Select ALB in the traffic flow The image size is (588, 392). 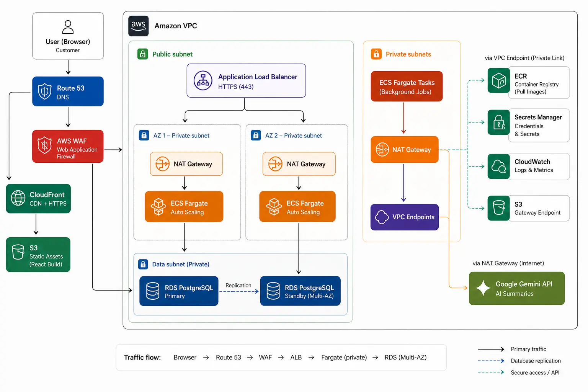click(x=296, y=358)
